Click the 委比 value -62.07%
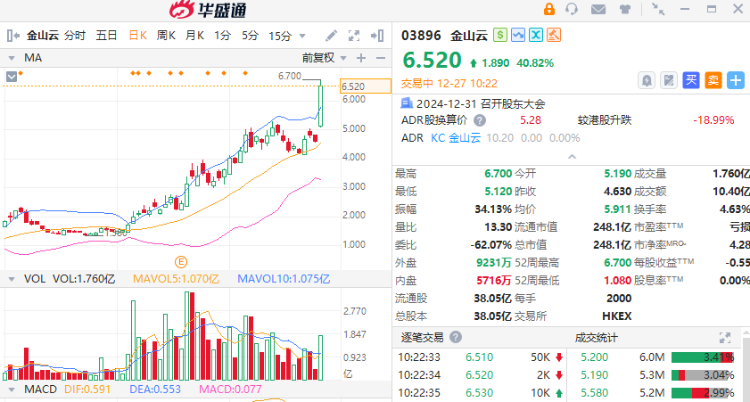 tap(491, 245)
